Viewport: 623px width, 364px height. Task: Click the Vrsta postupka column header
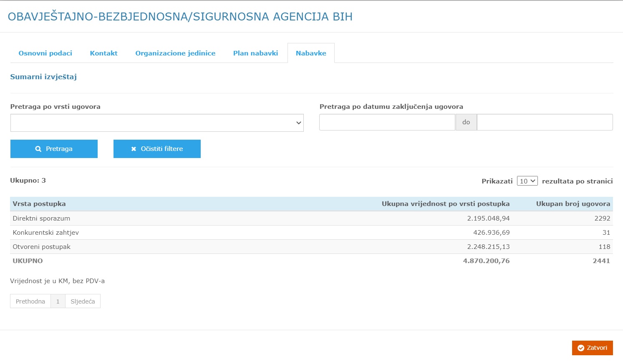39,204
